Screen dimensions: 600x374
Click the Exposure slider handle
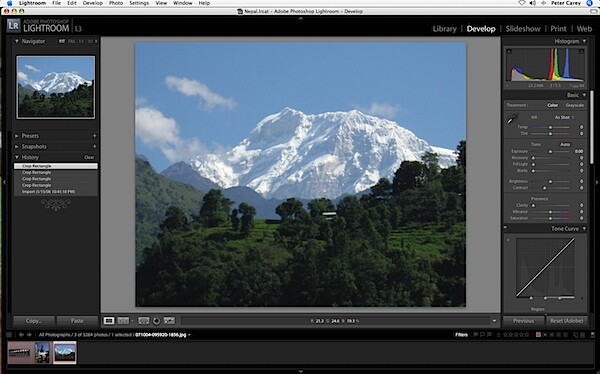point(550,152)
